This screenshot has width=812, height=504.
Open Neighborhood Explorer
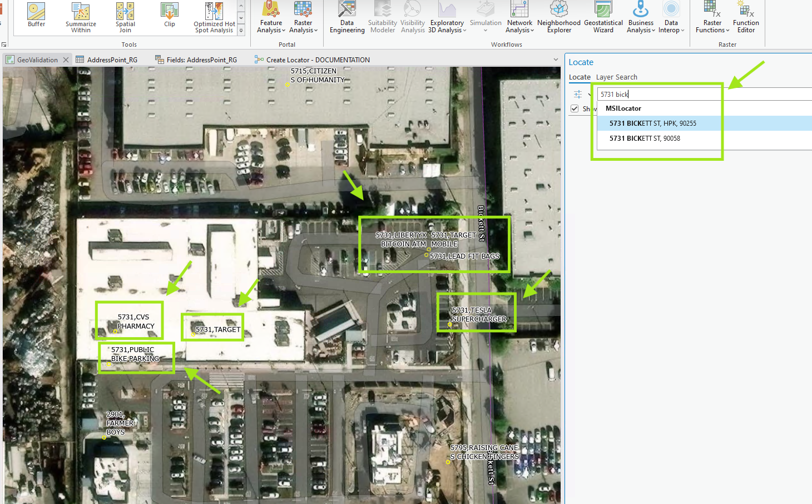[559, 17]
